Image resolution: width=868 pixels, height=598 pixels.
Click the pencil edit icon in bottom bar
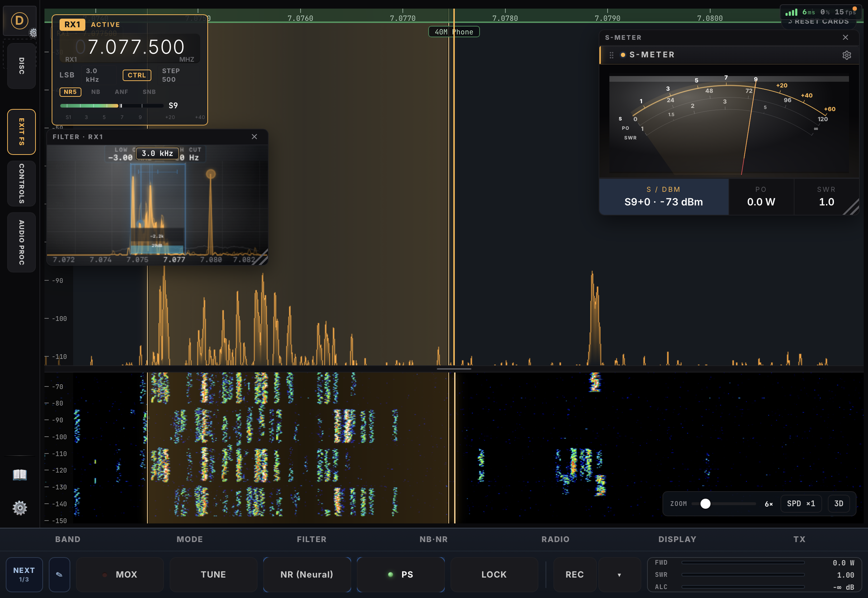(59, 574)
